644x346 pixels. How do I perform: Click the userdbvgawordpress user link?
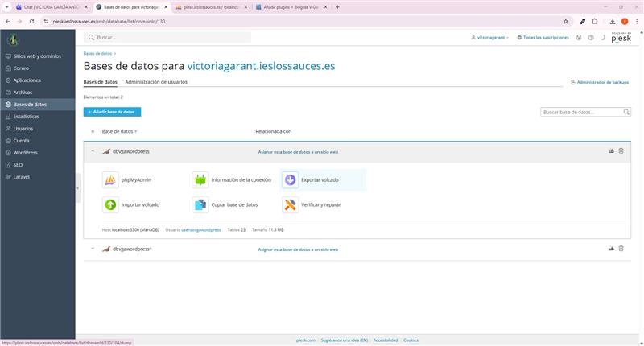click(x=200, y=230)
